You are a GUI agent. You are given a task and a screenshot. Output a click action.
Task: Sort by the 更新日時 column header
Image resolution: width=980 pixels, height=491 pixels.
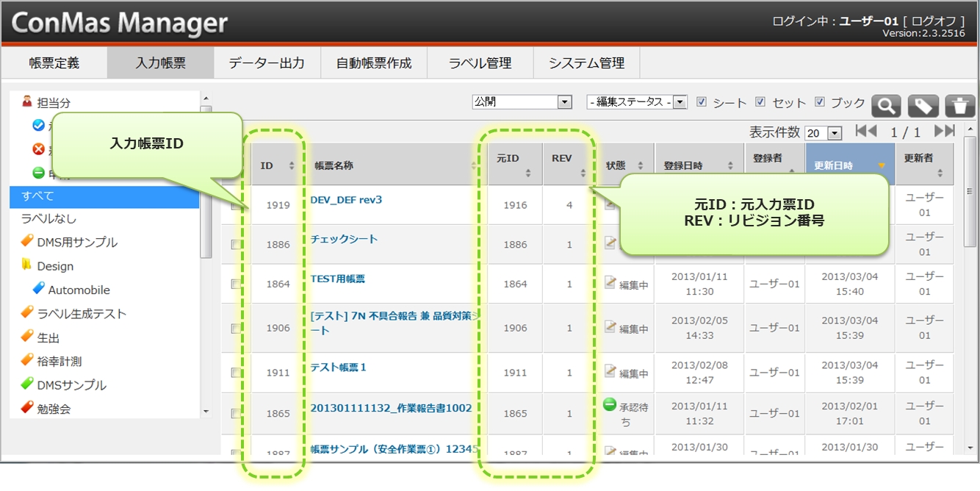click(849, 165)
